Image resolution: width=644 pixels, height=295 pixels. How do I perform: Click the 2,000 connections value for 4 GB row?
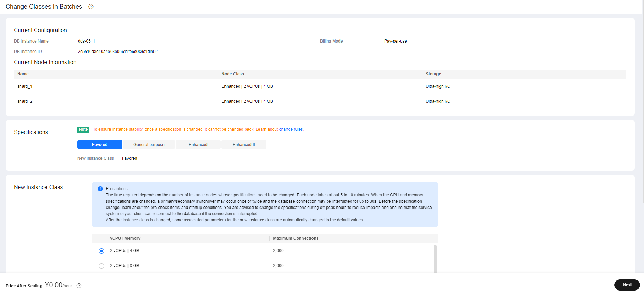pos(278,251)
